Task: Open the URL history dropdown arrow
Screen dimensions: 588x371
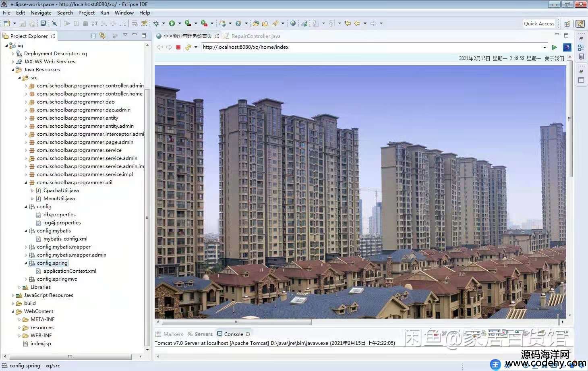Action: click(545, 47)
